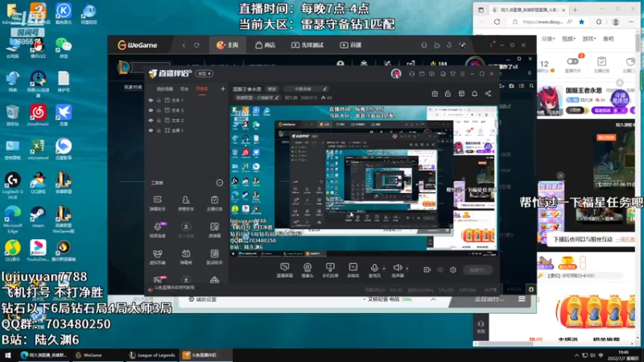Click the add scene plus icon

point(223,88)
